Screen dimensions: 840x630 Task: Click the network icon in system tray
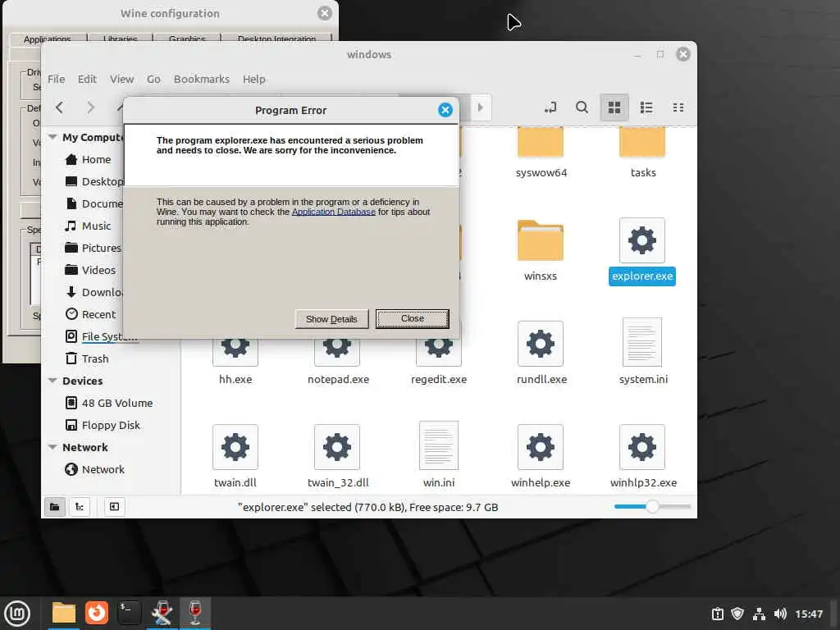[x=759, y=614]
